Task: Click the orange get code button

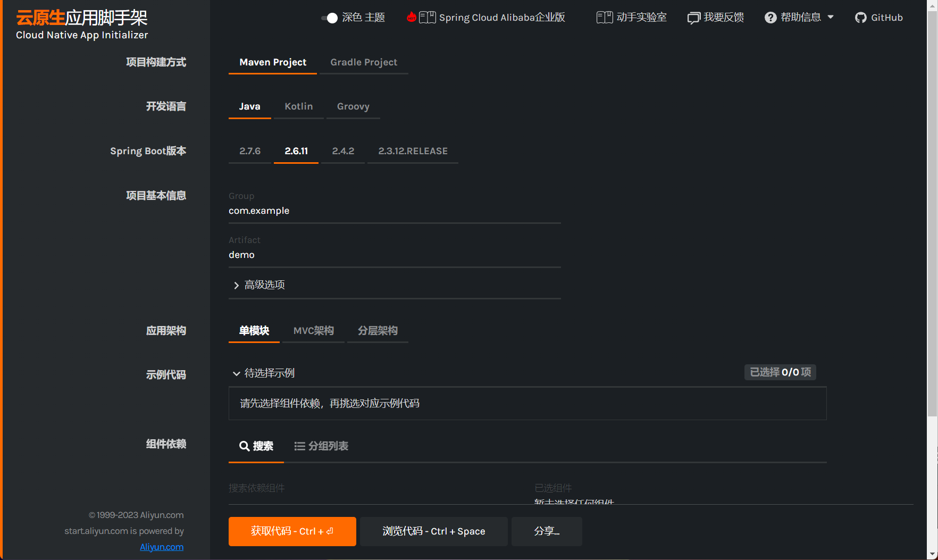Action: tap(292, 531)
